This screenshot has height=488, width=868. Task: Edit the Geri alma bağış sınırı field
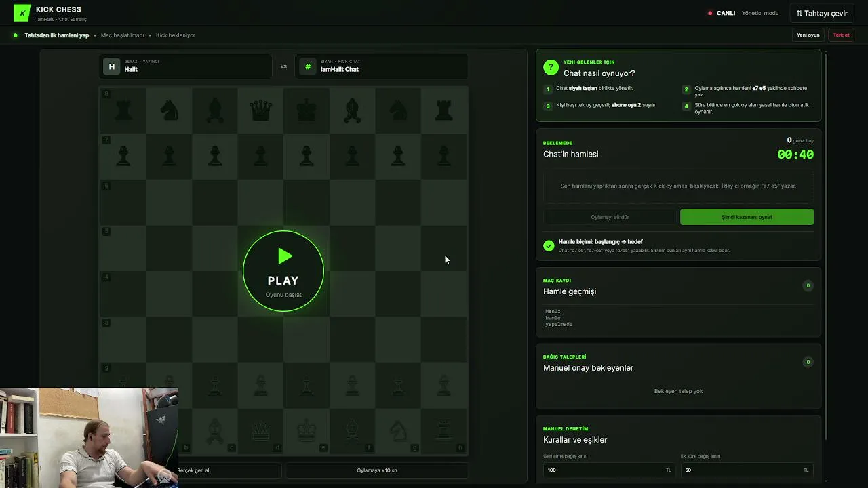pyautogui.click(x=608, y=470)
